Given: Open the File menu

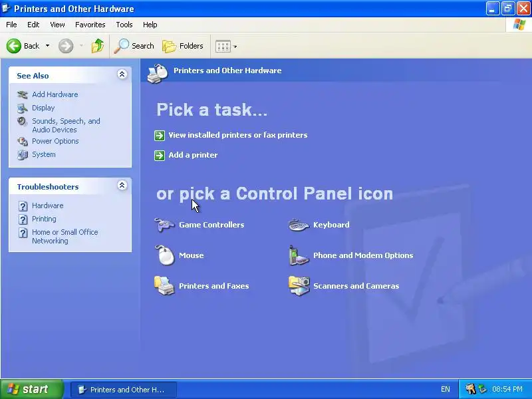Looking at the screenshot, I should (x=11, y=25).
